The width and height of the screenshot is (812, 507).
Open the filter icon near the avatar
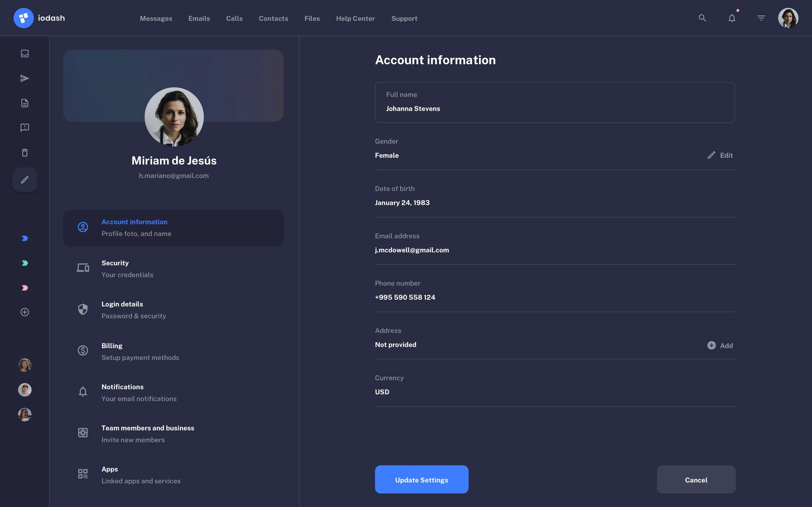tap(761, 18)
